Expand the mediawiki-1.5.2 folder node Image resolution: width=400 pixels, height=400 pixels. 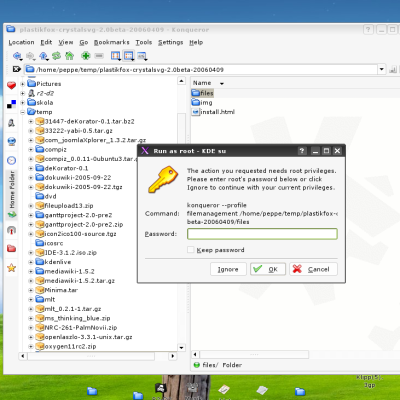pyautogui.click(x=31, y=271)
